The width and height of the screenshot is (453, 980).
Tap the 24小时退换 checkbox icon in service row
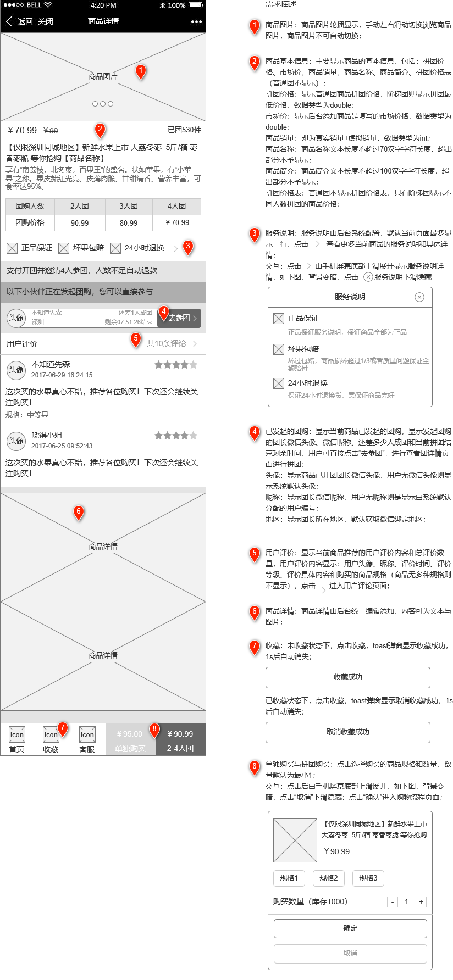pos(115,248)
